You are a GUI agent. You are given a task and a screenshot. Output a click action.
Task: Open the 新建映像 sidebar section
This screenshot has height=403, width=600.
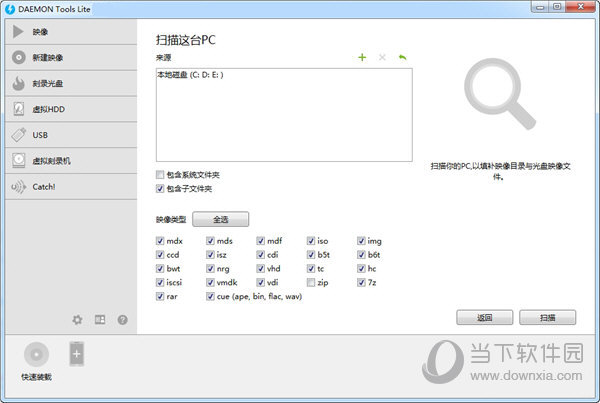71,58
